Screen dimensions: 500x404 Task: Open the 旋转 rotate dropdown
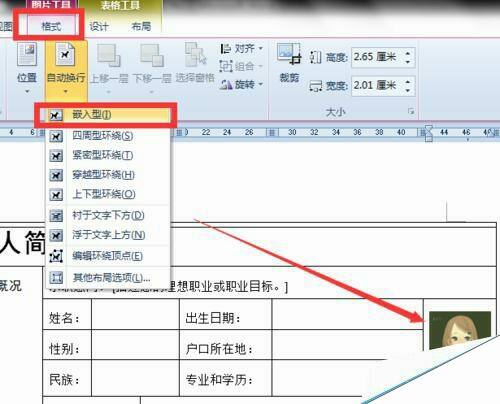(241, 85)
